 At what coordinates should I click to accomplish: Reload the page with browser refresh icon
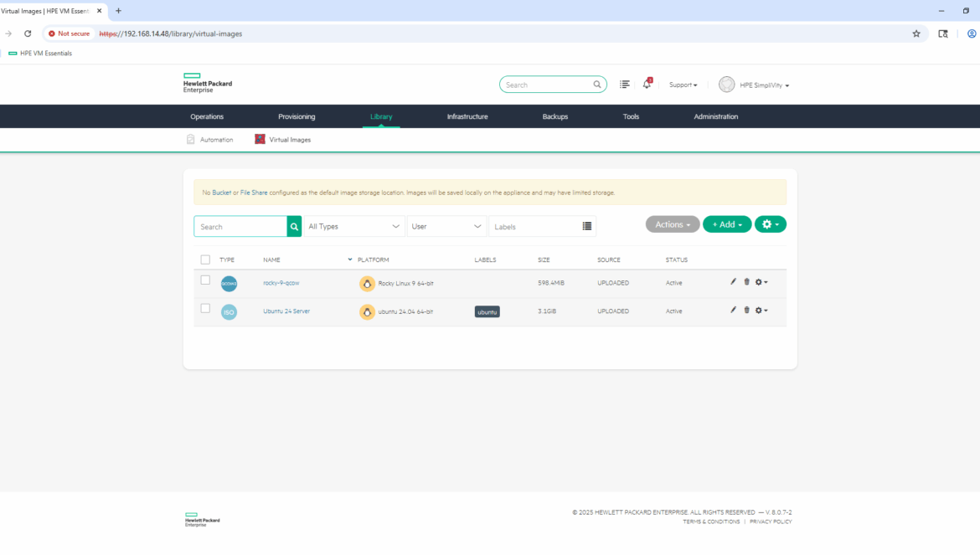[28, 33]
